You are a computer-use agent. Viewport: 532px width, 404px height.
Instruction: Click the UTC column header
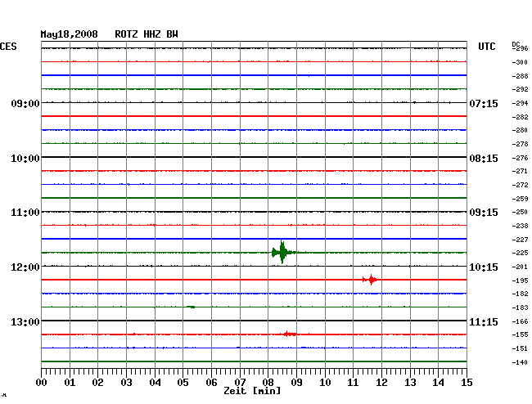point(486,47)
